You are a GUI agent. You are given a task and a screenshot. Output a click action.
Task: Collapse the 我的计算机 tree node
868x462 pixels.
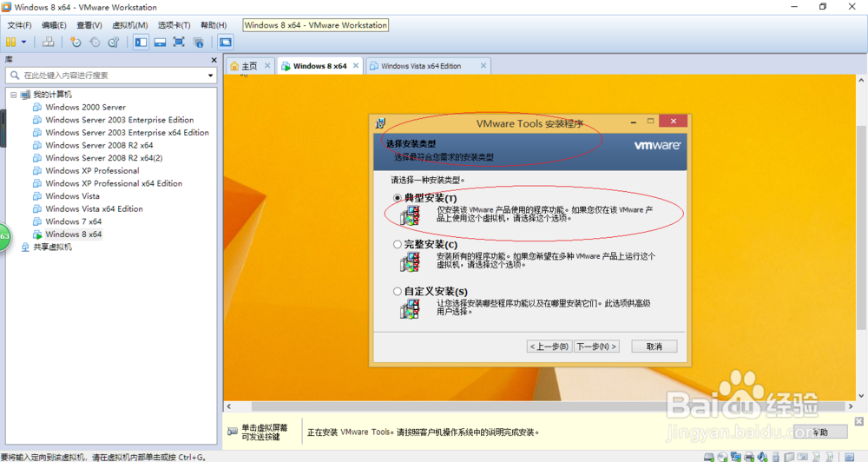[x=13, y=95]
